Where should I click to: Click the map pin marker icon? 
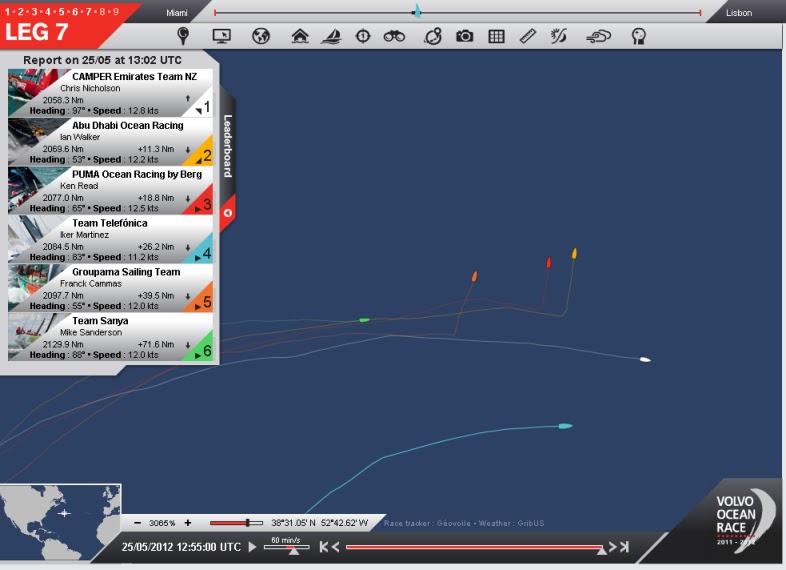click(x=183, y=36)
